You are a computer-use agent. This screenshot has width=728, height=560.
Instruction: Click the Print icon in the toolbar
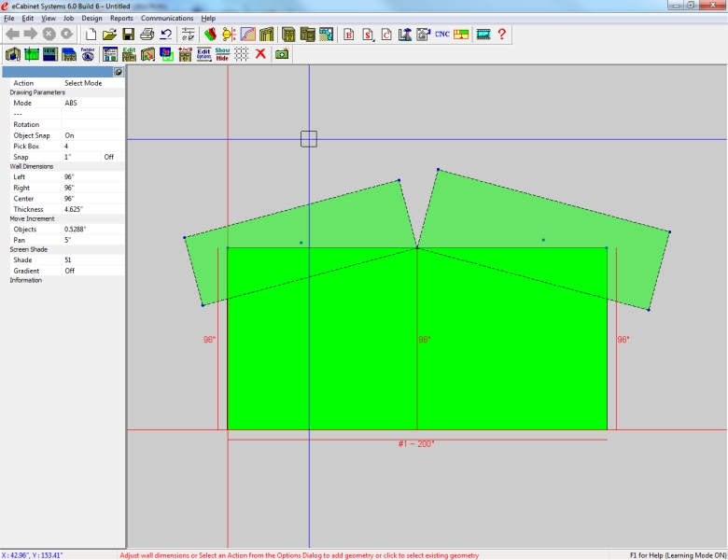click(147, 35)
